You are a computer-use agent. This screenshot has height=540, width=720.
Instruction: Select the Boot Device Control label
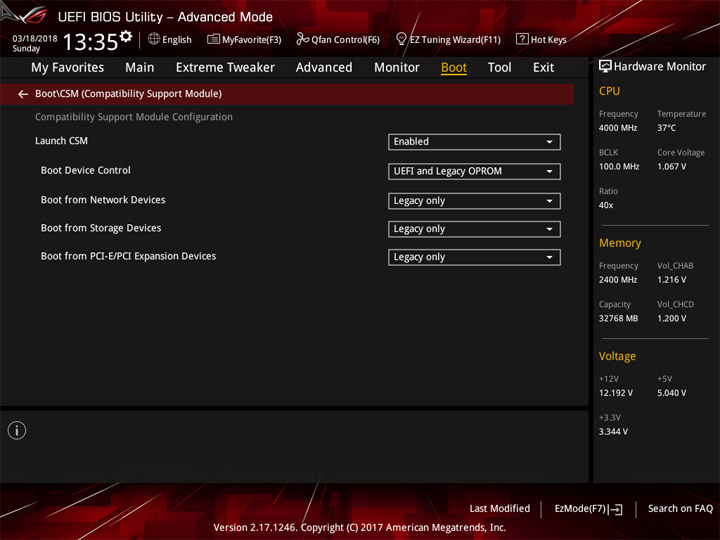(85, 170)
